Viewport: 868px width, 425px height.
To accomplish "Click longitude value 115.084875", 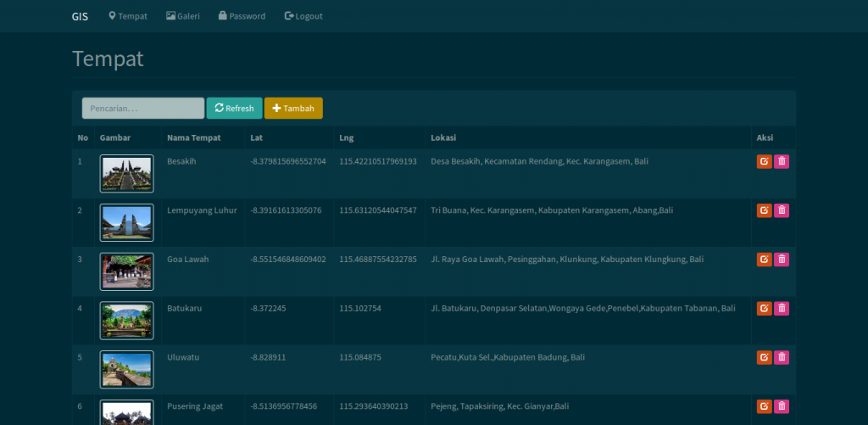I will [x=359, y=357].
